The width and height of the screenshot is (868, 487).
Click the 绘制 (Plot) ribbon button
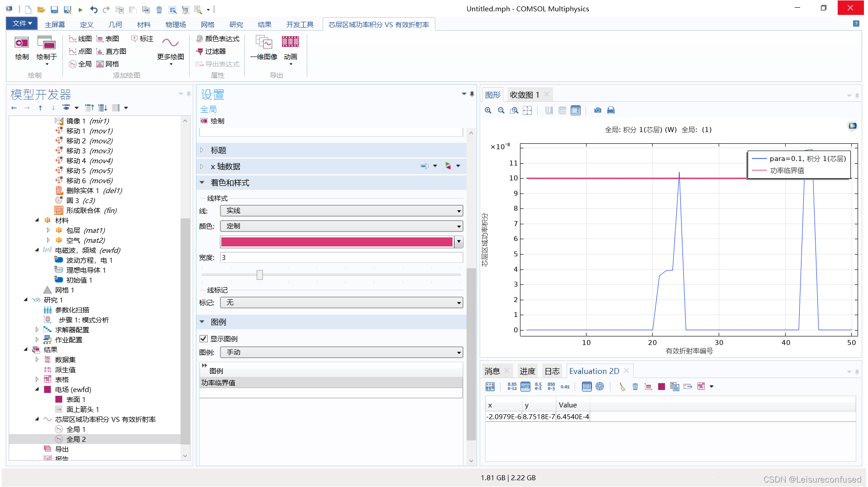22,49
